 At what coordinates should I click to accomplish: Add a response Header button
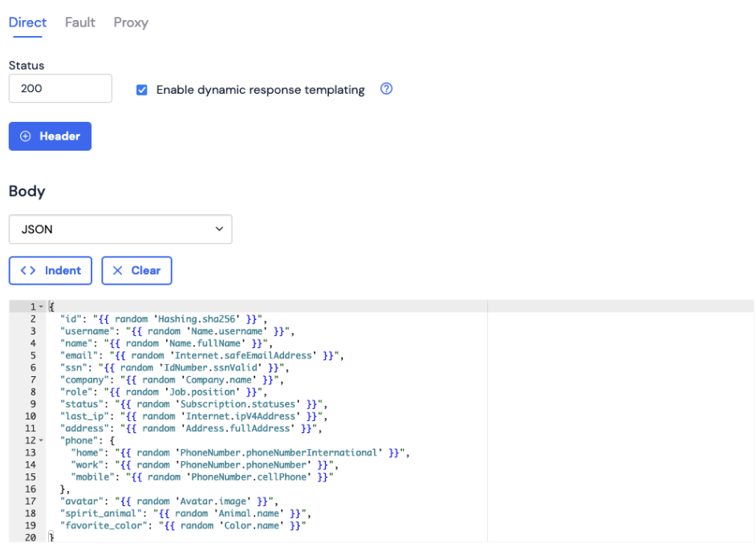pyautogui.click(x=50, y=136)
